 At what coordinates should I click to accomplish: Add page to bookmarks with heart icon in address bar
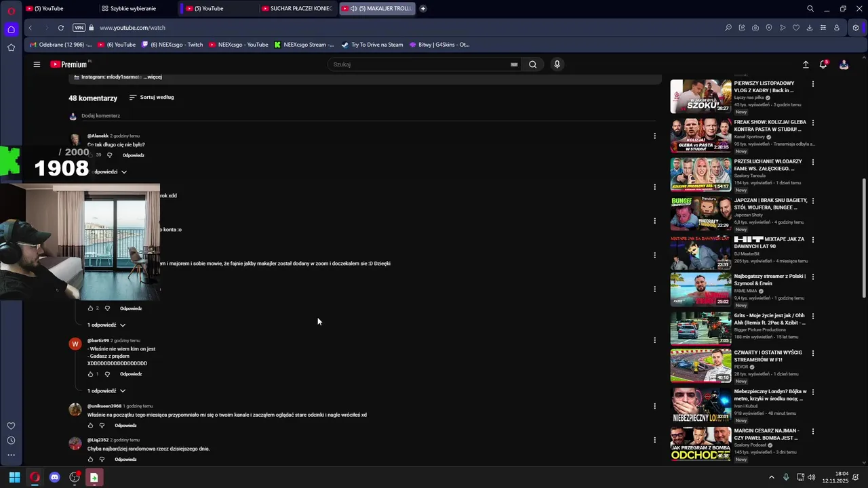(x=796, y=28)
